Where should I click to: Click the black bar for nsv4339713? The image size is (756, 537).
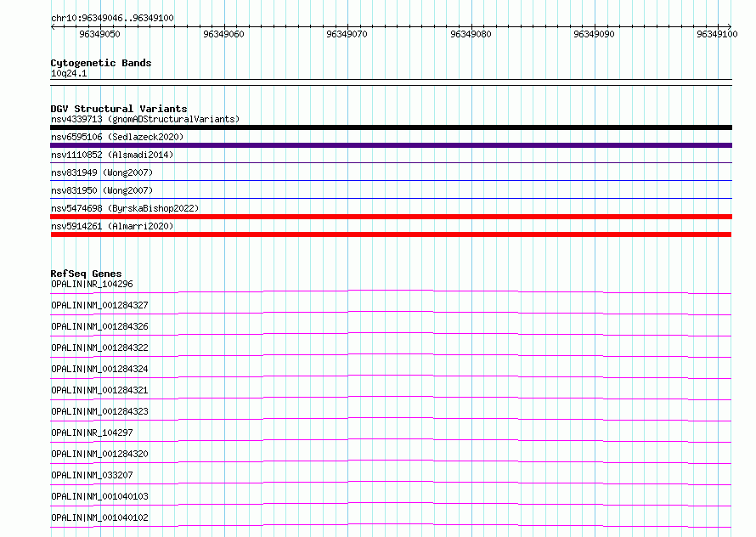tap(391, 127)
